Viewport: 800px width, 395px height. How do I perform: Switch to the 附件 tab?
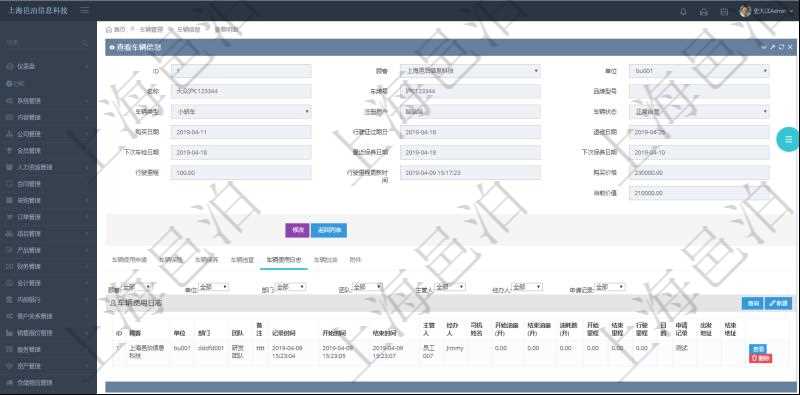tap(355, 259)
